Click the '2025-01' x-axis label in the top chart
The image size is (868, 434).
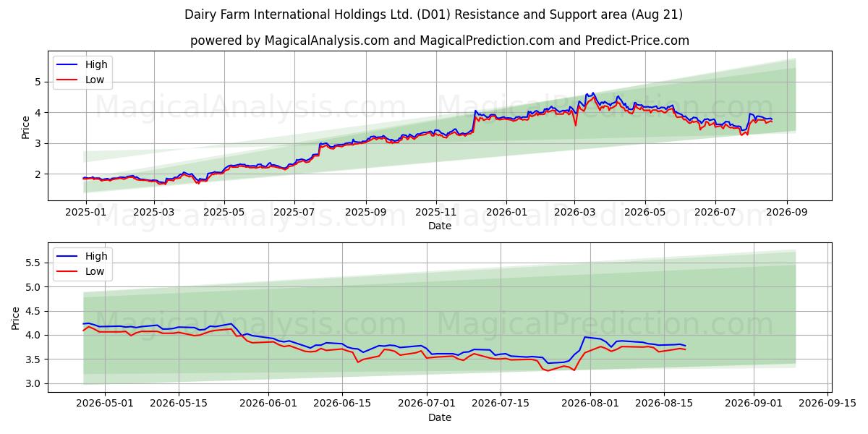point(86,213)
